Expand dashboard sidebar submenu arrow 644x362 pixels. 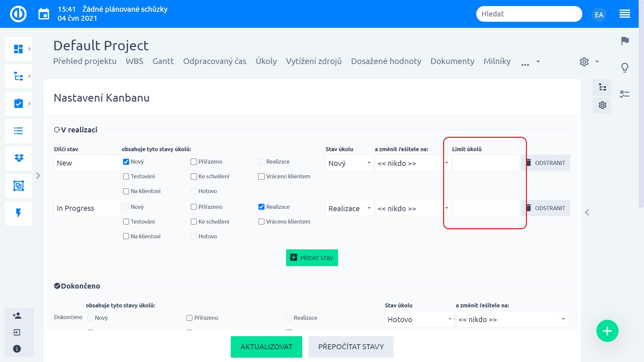click(x=30, y=49)
